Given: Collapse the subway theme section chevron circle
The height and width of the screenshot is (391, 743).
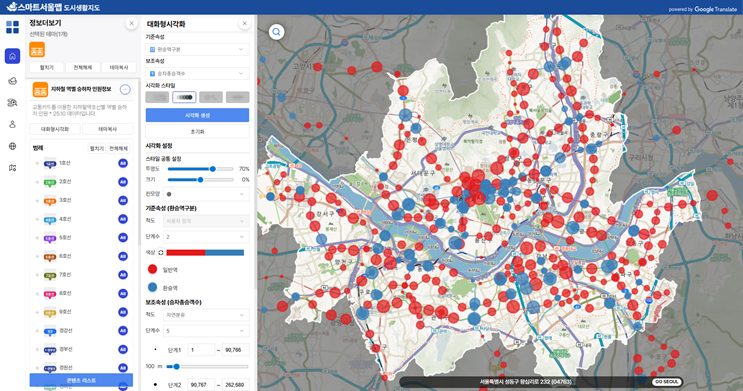Looking at the screenshot, I should (125, 90).
